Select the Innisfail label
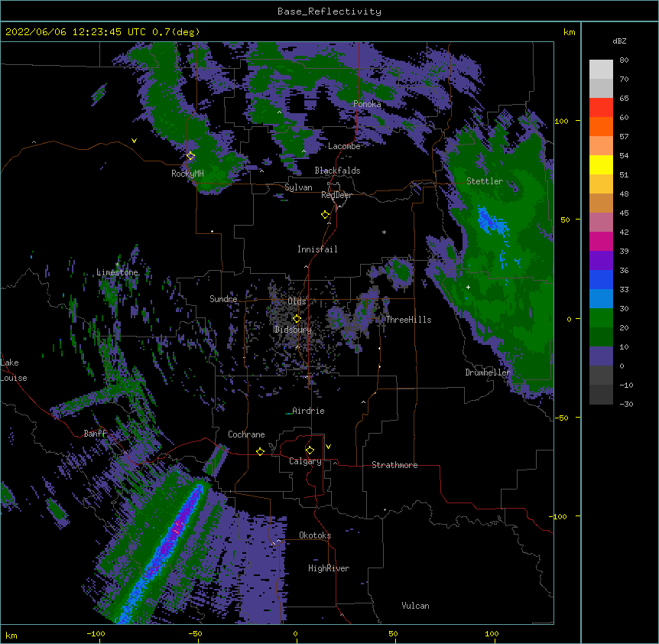The width and height of the screenshot is (659, 644). click(317, 249)
